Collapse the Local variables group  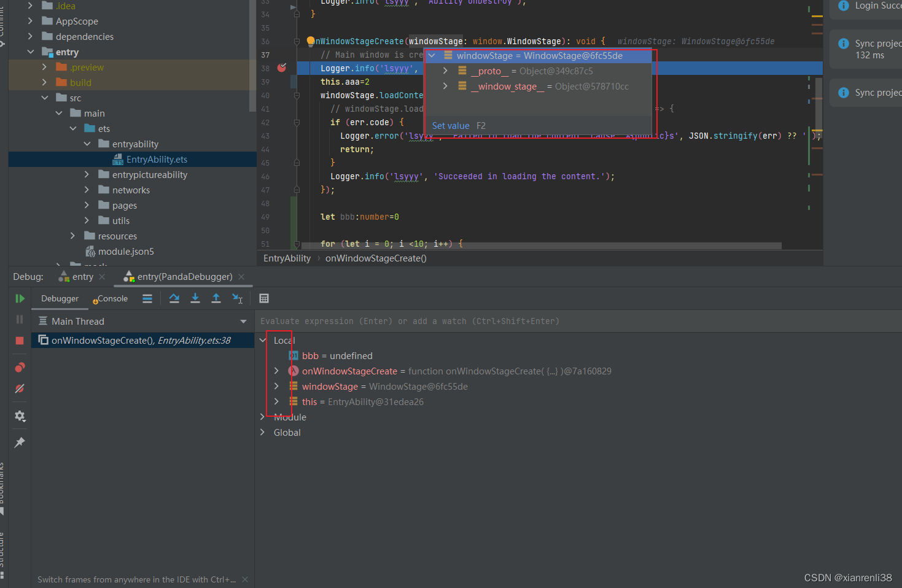tap(263, 340)
